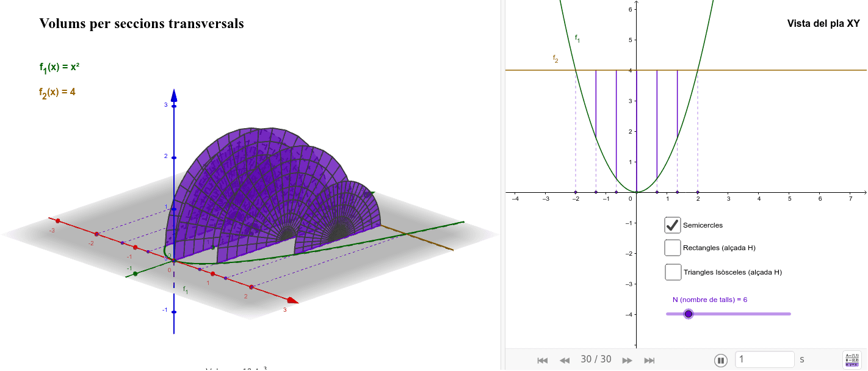Select the point at x = 2 on 2D axis
This screenshot has height=371, width=868.
pos(698,192)
